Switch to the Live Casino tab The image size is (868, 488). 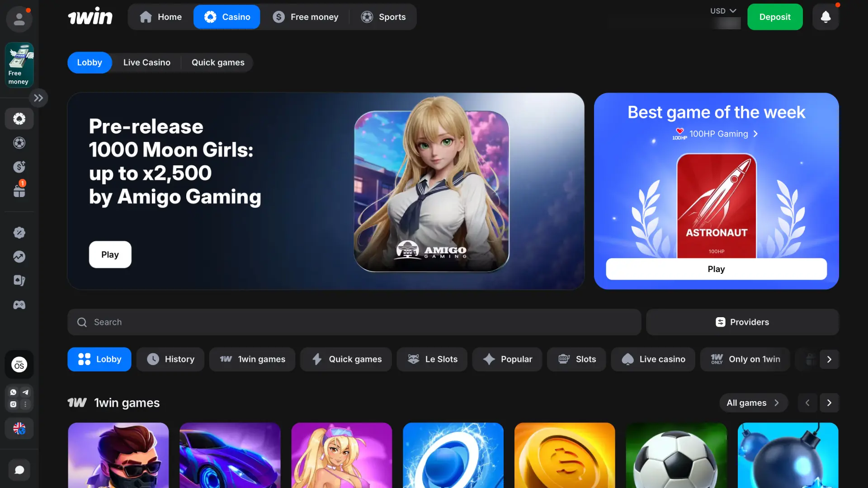(x=146, y=62)
